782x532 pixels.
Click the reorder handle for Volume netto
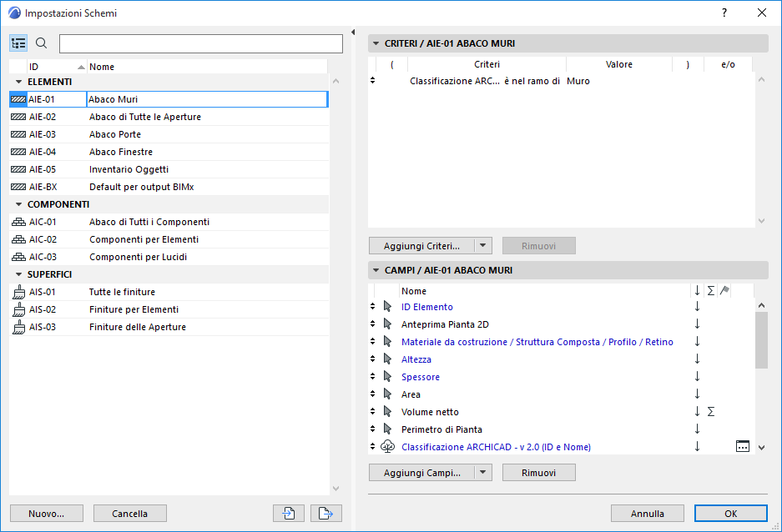372,411
